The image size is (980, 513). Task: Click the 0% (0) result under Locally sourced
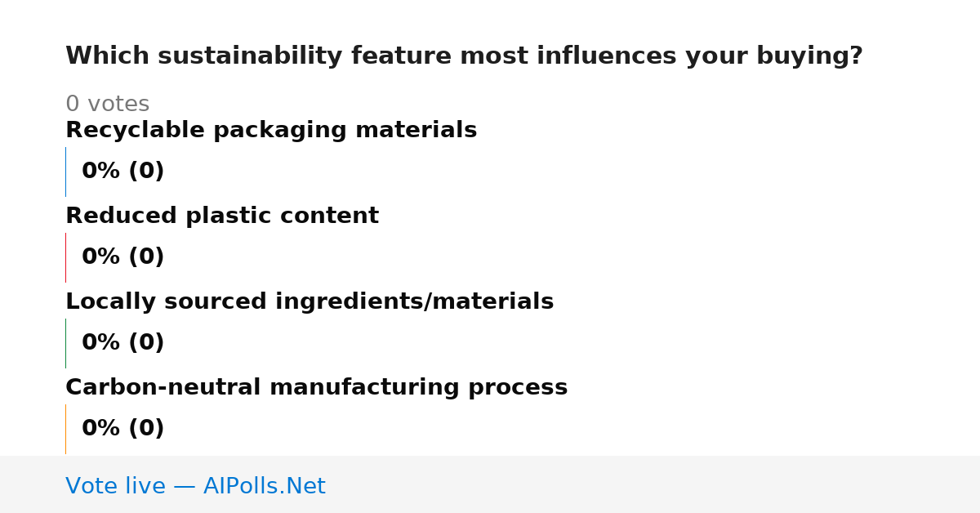pyautogui.click(x=123, y=343)
